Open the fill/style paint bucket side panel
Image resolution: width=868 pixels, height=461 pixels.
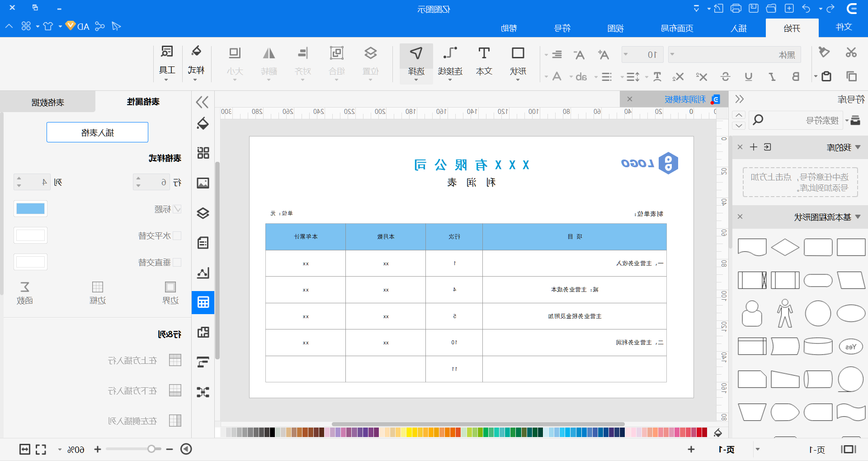pyautogui.click(x=203, y=123)
